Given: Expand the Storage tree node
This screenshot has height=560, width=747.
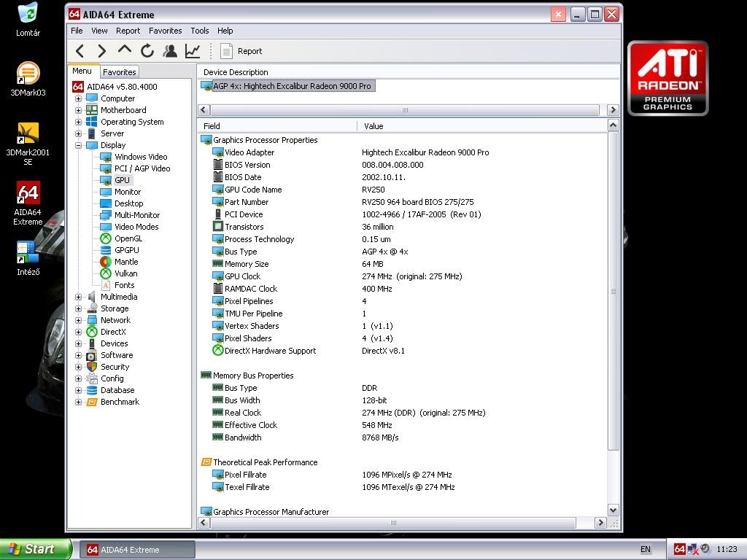Looking at the screenshot, I should [79, 308].
